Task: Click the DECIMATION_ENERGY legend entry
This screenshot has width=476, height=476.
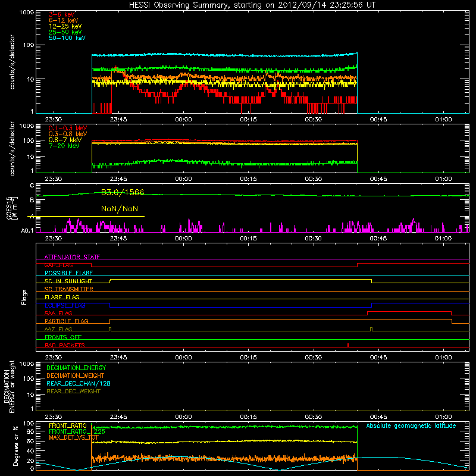Action: click(76, 368)
